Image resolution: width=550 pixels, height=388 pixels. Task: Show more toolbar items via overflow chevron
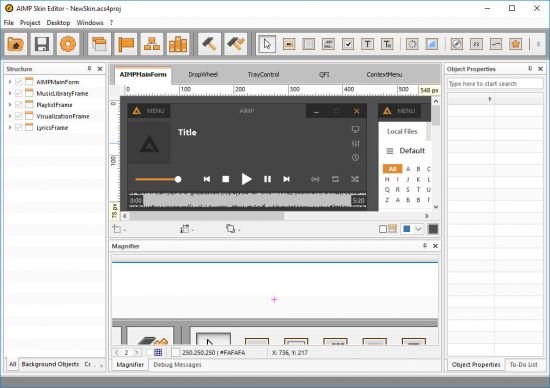[x=538, y=44]
